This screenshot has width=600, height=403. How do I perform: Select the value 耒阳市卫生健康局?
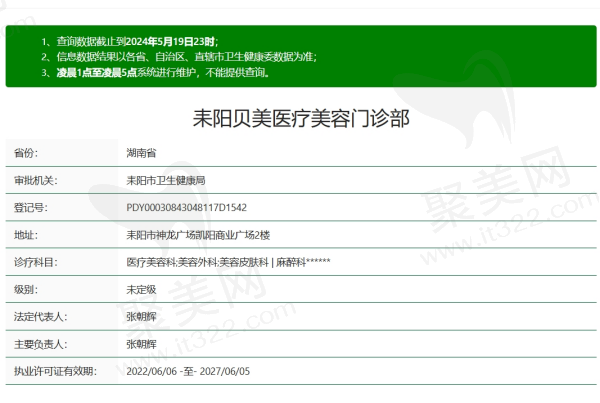click(166, 180)
